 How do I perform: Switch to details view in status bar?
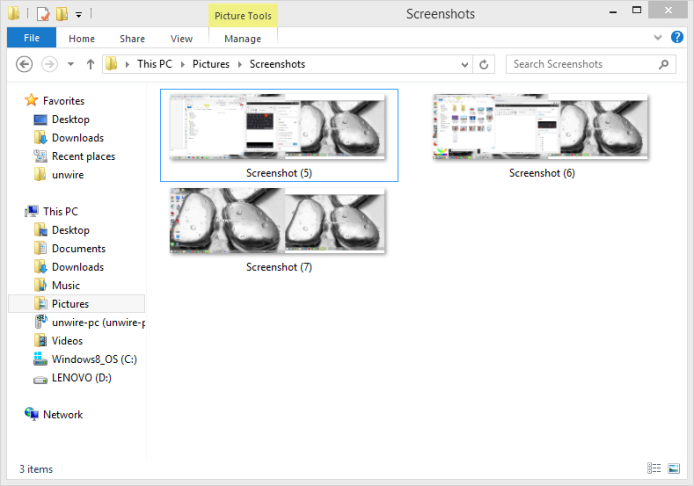[x=654, y=468]
